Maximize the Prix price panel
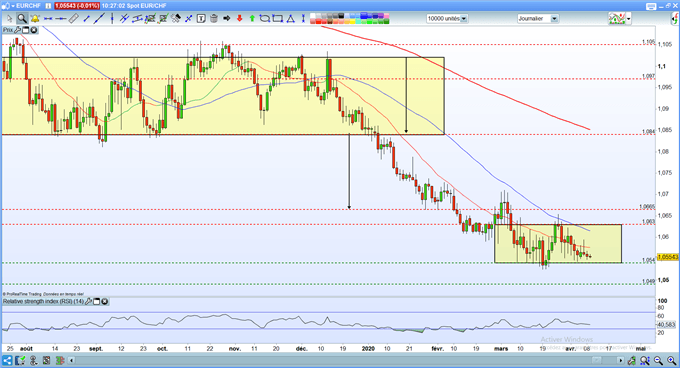Image resolution: width=680 pixels, height=368 pixels. (x=26, y=30)
